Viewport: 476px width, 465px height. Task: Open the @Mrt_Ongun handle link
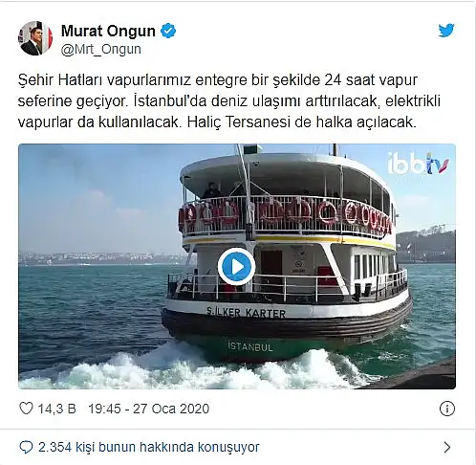101,50
